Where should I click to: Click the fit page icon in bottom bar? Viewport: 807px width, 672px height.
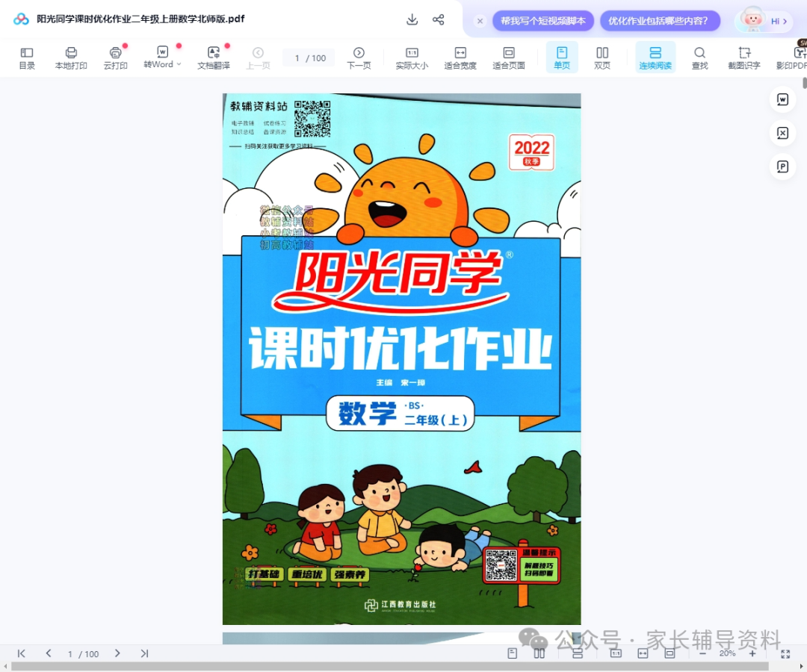[670, 653]
